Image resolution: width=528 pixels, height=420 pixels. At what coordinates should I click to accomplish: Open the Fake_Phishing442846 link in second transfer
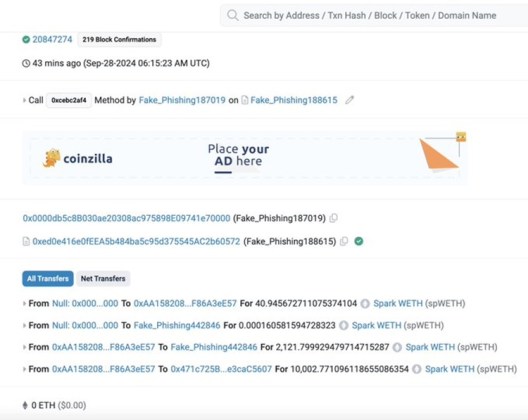pyautogui.click(x=177, y=325)
